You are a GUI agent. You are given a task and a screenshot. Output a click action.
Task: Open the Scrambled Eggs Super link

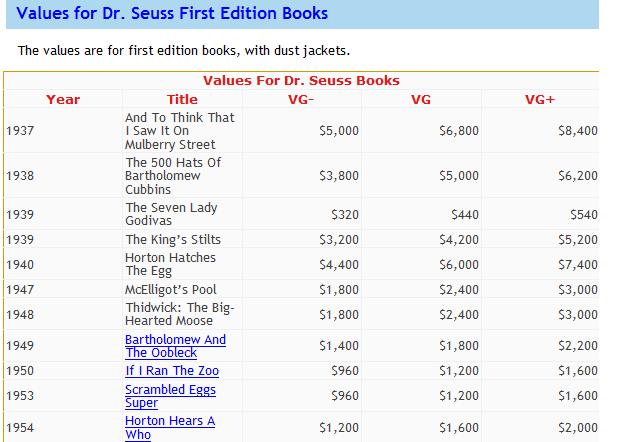click(170, 396)
